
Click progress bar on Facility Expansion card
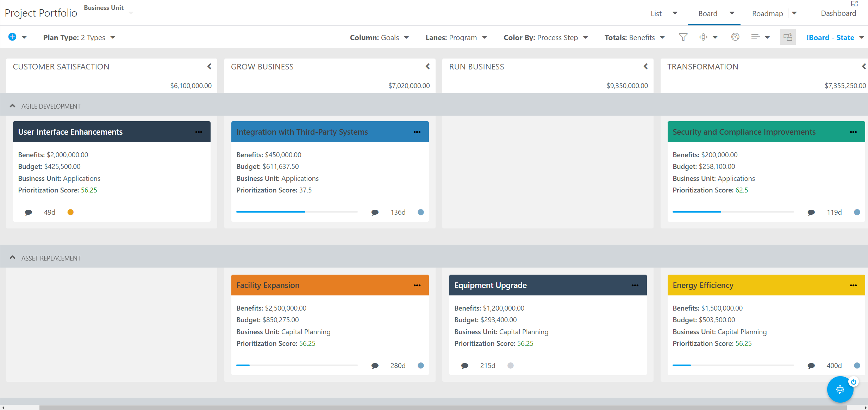pos(297,365)
